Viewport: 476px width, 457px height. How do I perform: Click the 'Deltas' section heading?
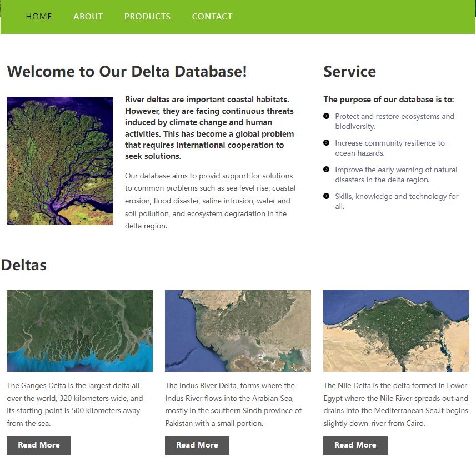point(24,265)
